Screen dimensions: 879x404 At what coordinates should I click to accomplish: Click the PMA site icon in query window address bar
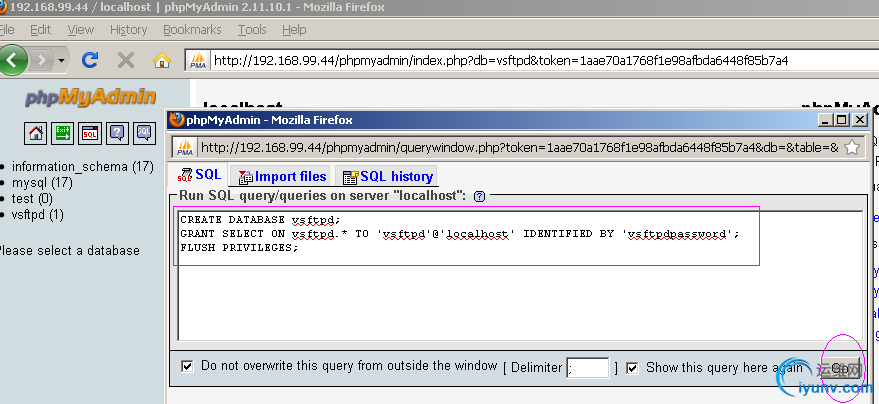point(185,147)
